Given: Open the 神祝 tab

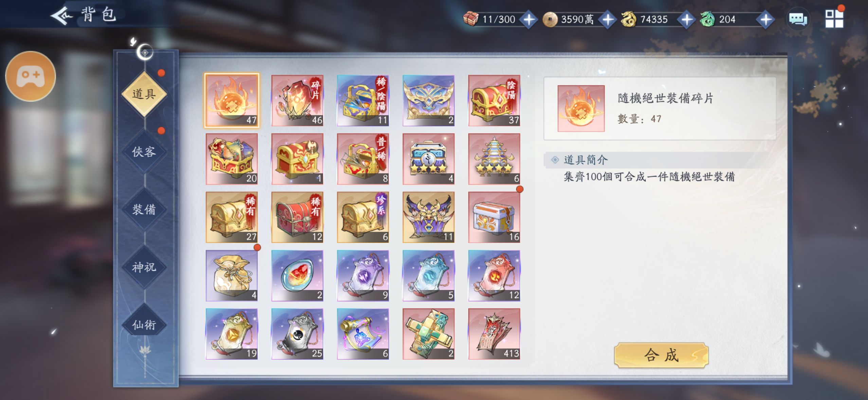Looking at the screenshot, I should tap(144, 267).
